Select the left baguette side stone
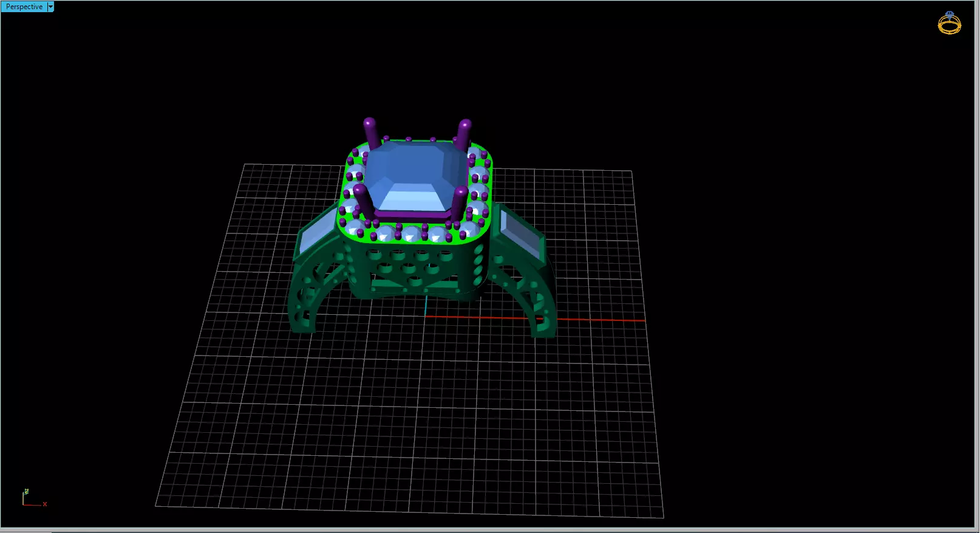980x533 pixels. 317,231
